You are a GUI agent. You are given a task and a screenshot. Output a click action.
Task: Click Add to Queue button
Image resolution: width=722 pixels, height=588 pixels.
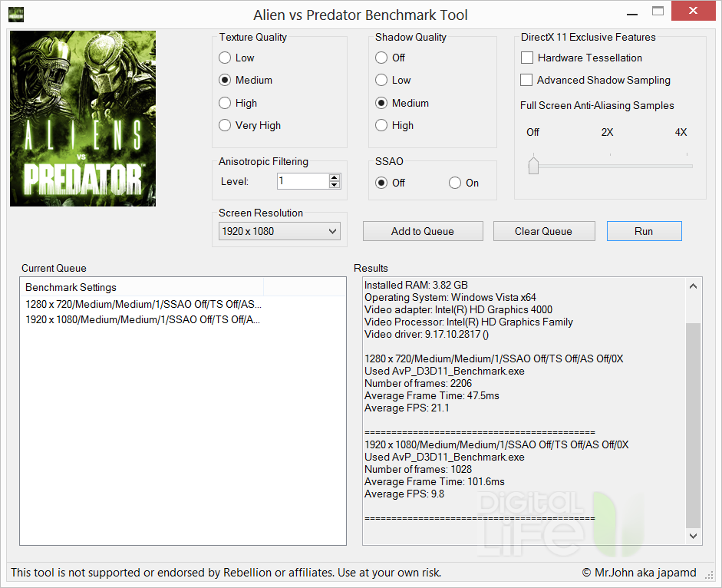[x=423, y=231]
